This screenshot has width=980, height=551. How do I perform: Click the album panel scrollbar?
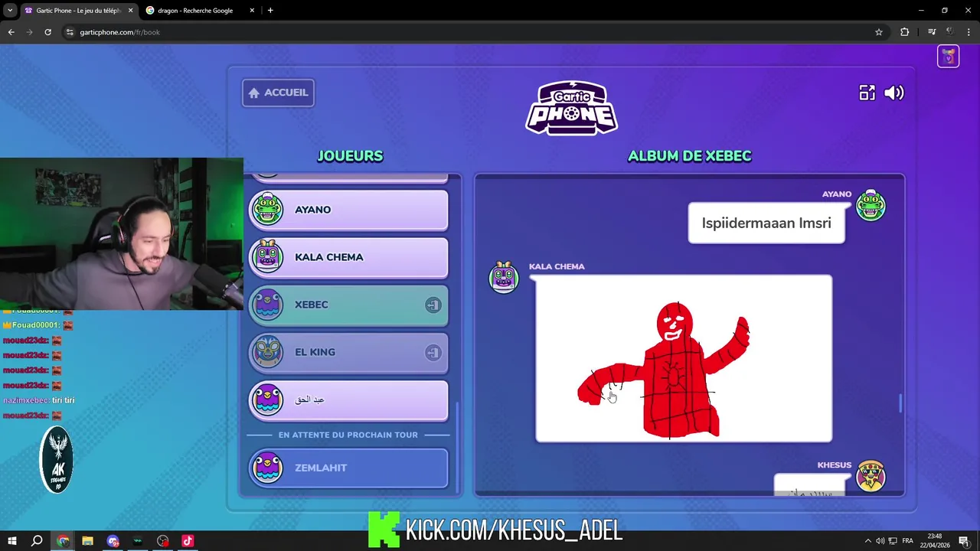900,403
